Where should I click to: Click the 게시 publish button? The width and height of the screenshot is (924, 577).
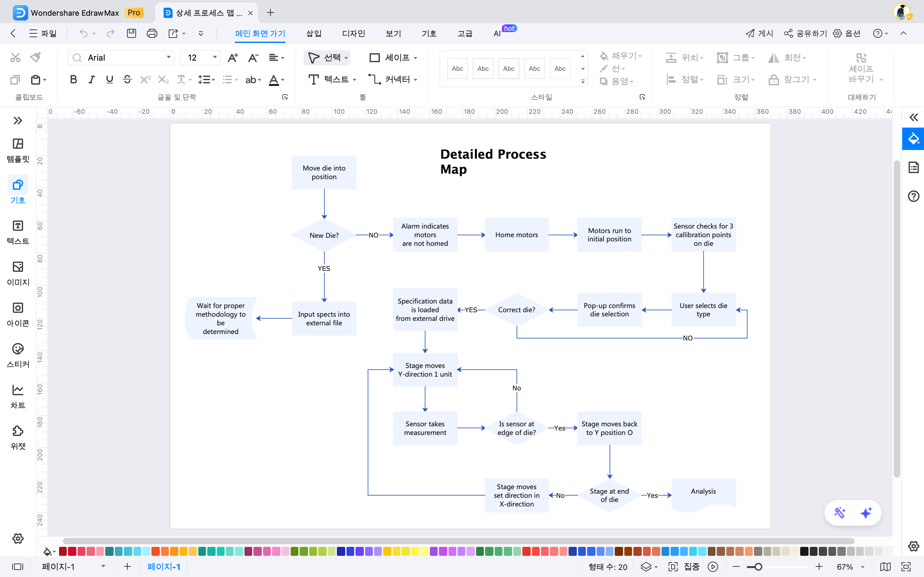click(x=759, y=34)
